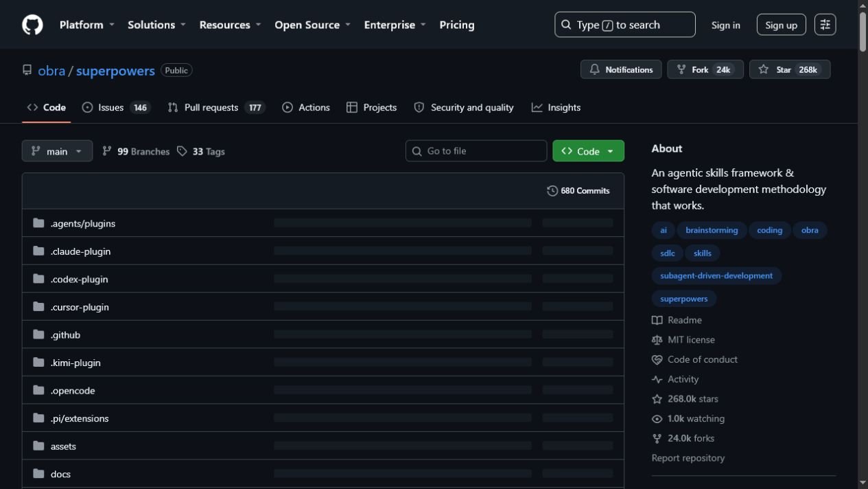
Task: Click the page vertical scrollbar thumb
Action: tap(863, 31)
